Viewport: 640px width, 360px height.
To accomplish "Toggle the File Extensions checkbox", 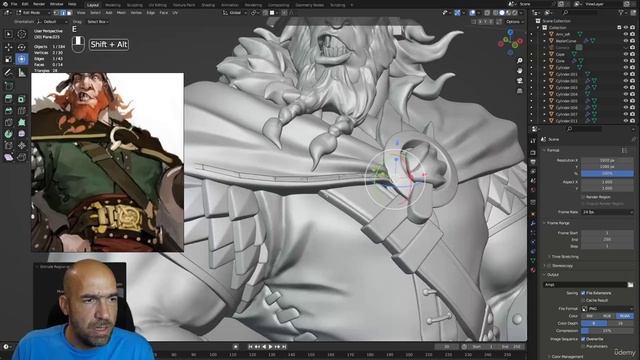I will click(x=583, y=293).
